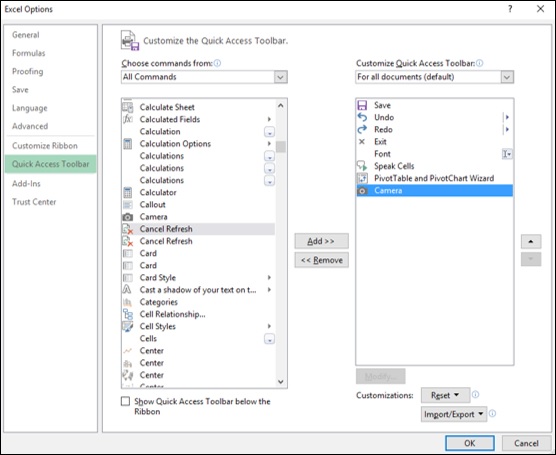
Task: Expand the Undo split arrow in toolbar list
Action: tap(507, 117)
